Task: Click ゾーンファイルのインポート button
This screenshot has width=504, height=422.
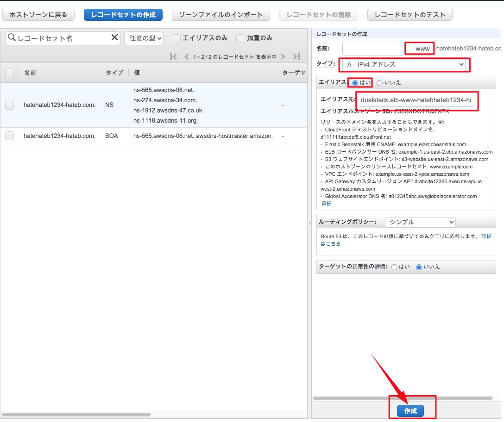Action: click(221, 15)
